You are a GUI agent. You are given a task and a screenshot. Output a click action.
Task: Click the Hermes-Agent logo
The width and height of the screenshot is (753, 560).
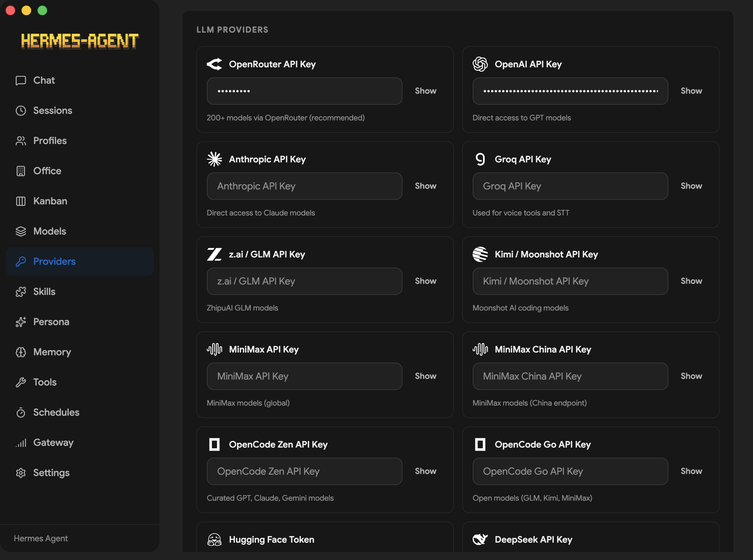[x=80, y=41]
